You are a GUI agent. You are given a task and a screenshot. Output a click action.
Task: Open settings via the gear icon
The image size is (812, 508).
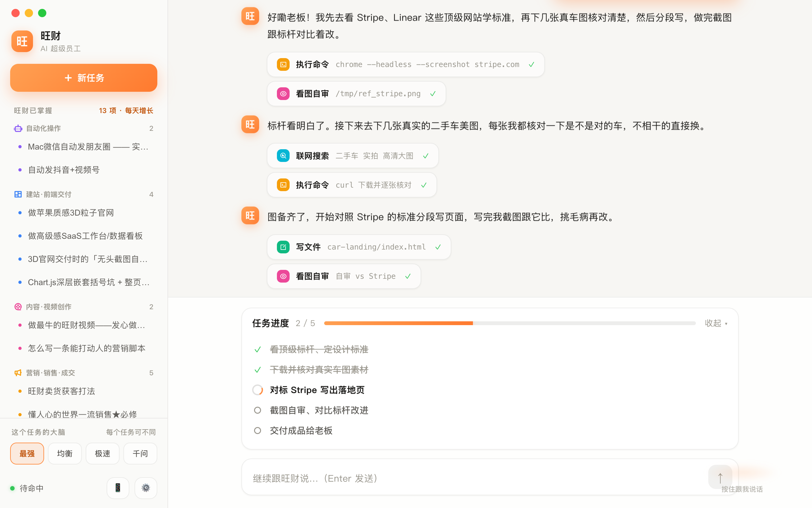coord(146,488)
